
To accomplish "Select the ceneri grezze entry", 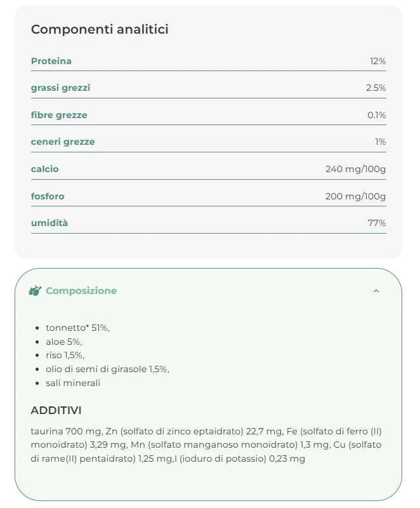I will pyautogui.click(x=63, y=142).
